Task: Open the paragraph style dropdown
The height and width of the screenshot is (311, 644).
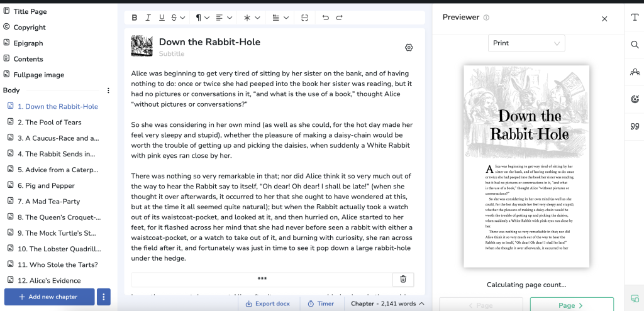Action: pyautogui.click(x=201, y=18)
